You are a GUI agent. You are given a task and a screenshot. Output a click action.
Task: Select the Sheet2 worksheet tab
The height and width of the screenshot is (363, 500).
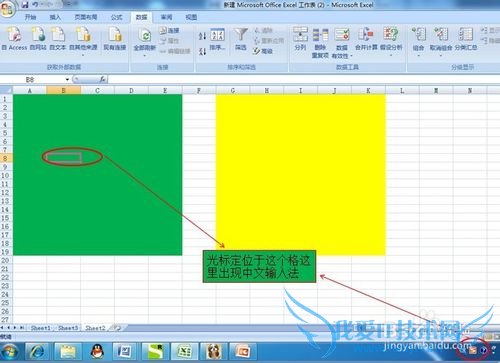coord(95,328)
